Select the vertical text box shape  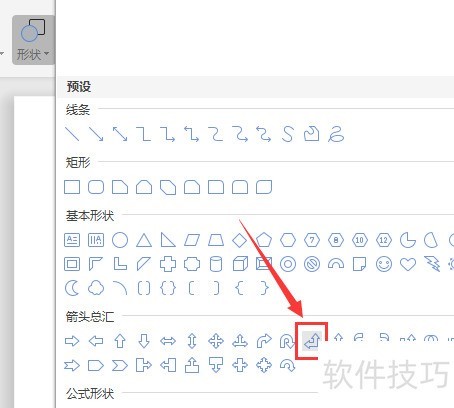(x=96, y=240)
